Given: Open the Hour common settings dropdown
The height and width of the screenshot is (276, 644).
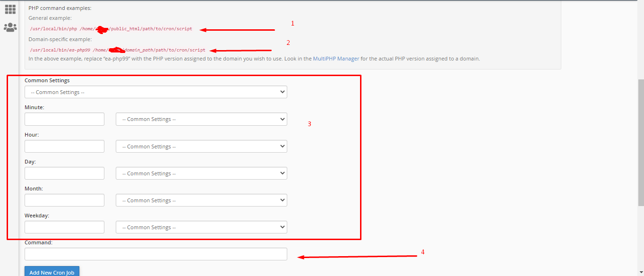Looking at the screenshot, I should pyautogui.click(x=201, y=146).
